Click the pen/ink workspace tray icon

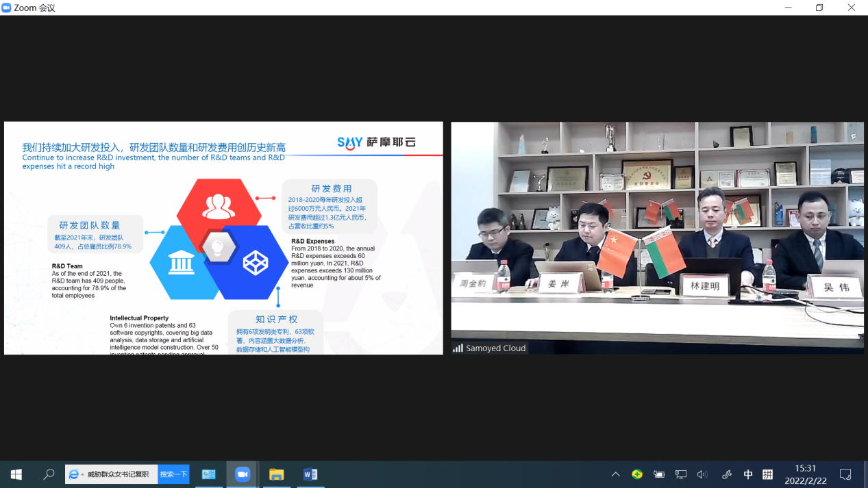tap(727, 474)
